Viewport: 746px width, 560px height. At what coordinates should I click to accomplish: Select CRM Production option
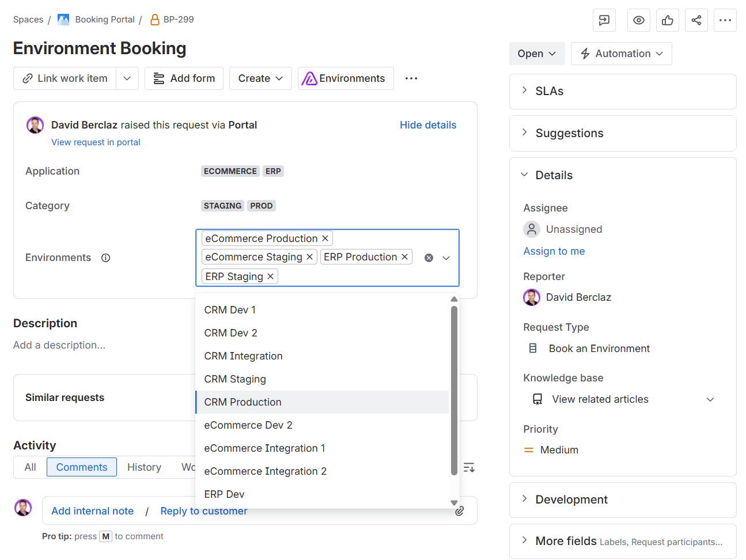[322, 402]
